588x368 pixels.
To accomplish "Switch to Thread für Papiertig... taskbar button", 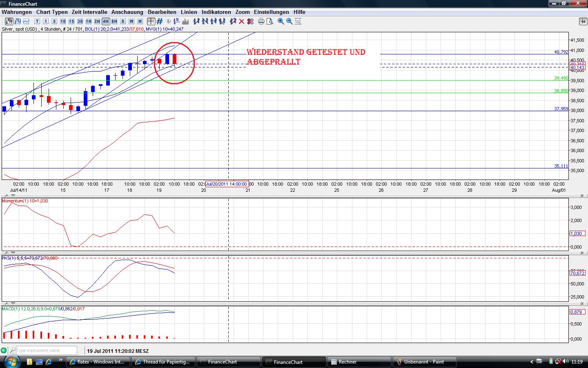I will point(163,362).
